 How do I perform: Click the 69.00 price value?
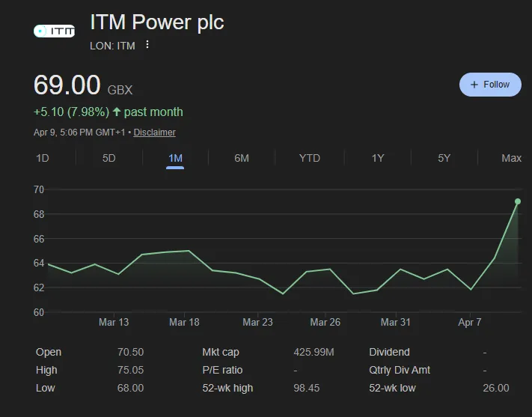click(67, 85)
